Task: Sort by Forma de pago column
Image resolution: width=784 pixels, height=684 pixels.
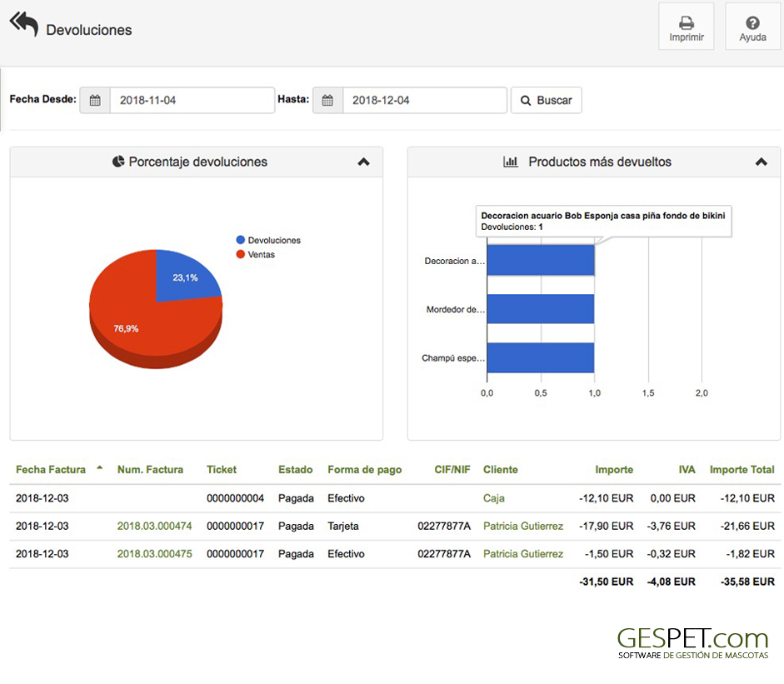Action: tap(364, 470)
